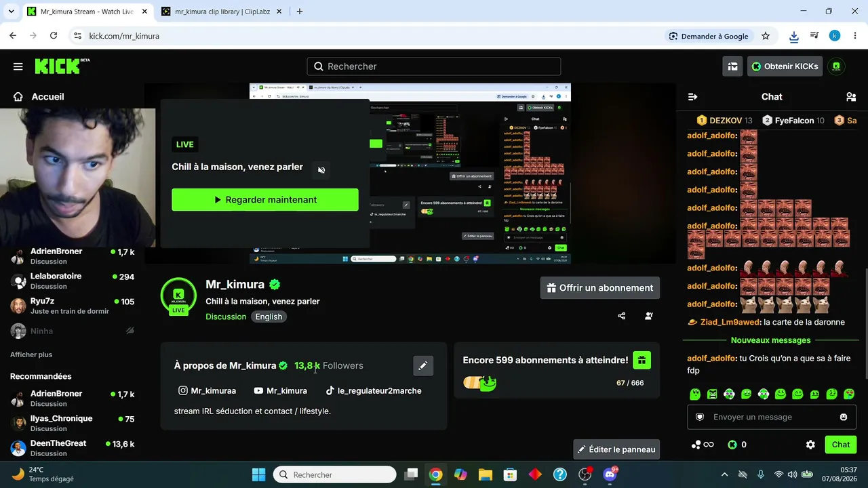Open Chrome downloads

point(794,36)
